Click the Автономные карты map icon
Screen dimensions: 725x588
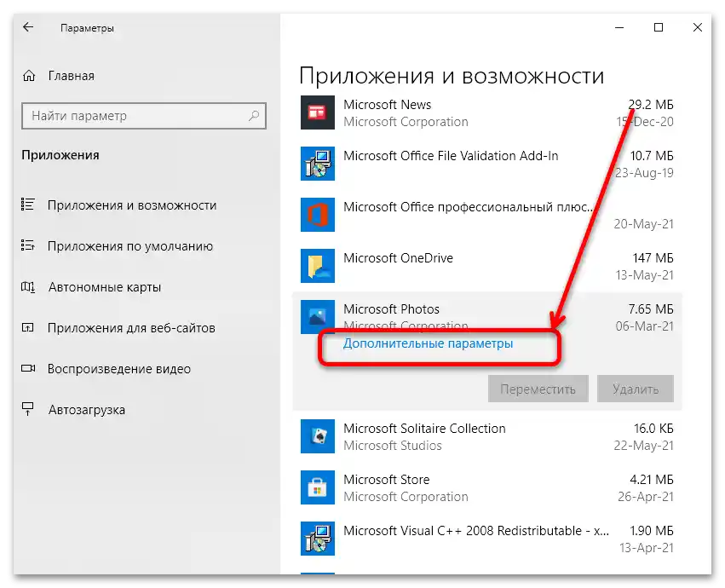(28, 287)
